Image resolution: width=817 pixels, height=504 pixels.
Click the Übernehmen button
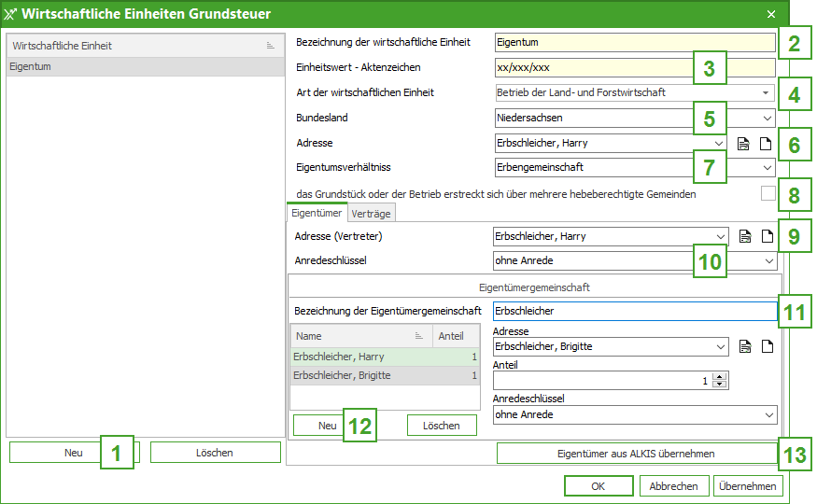click(x=748, y=485)
